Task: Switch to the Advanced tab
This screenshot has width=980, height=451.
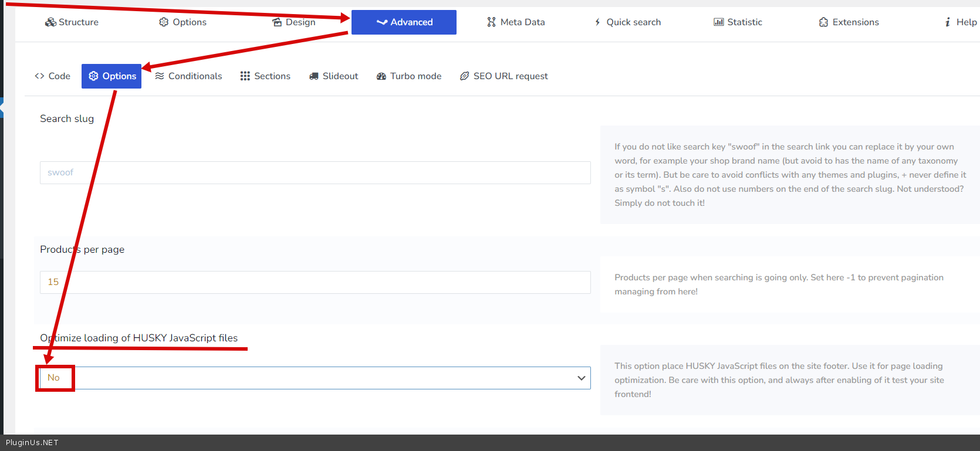Action: pos(404,22)
